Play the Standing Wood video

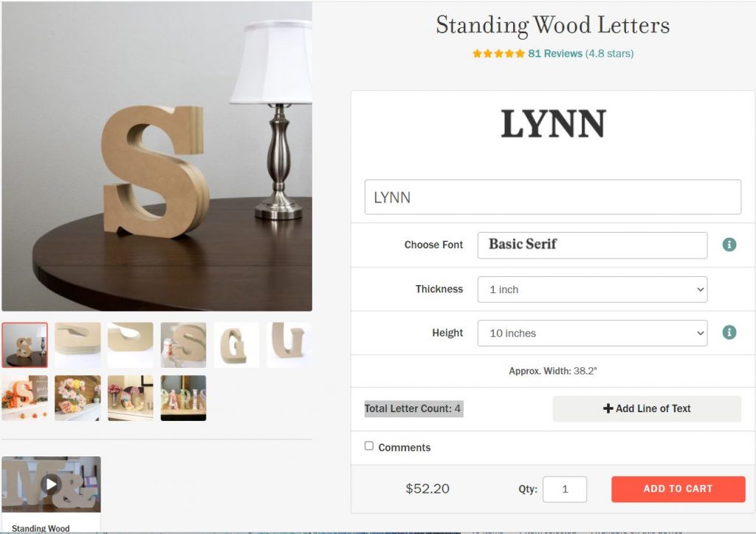51,484
